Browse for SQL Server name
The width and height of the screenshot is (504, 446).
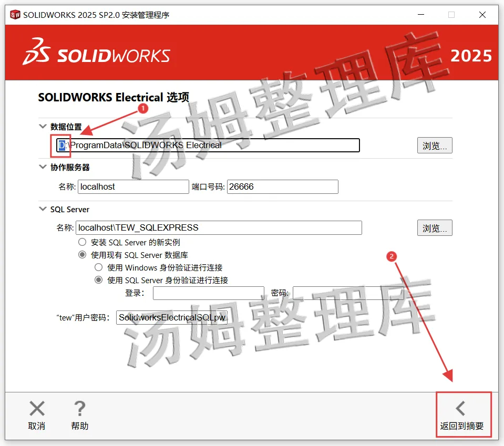(x=435, y=228)
